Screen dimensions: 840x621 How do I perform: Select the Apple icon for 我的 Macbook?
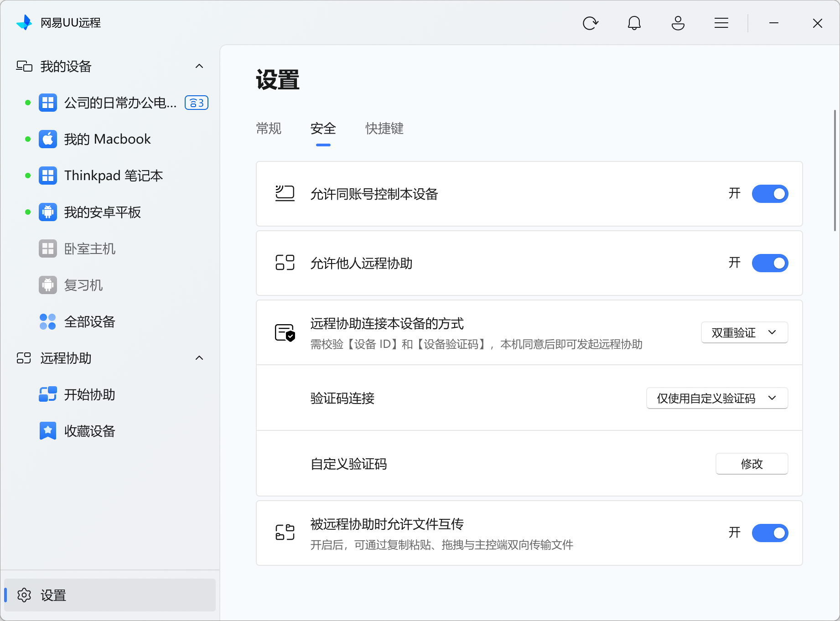48,139
